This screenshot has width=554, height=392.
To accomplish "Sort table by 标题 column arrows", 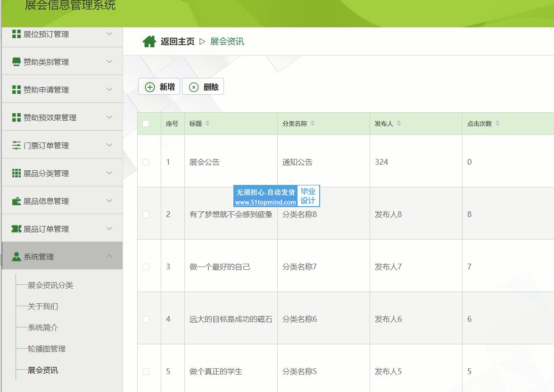I will tap(207, 124).
